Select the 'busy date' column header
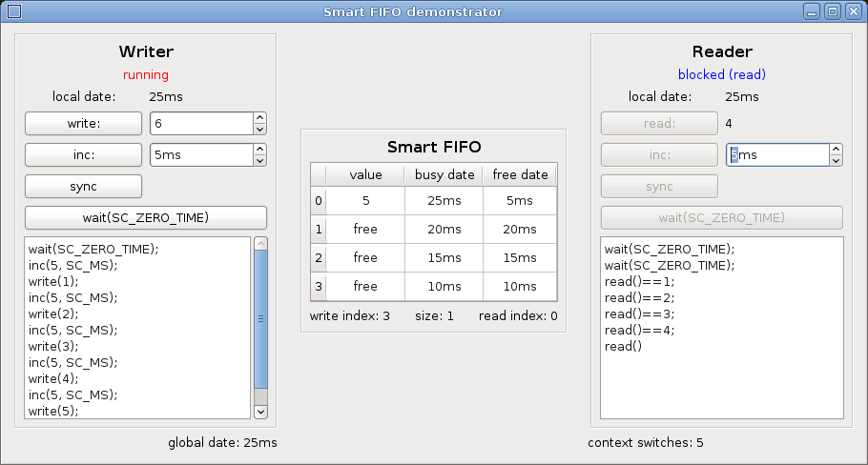The height and width of the screenshot is (465, 868). [444, 174]
